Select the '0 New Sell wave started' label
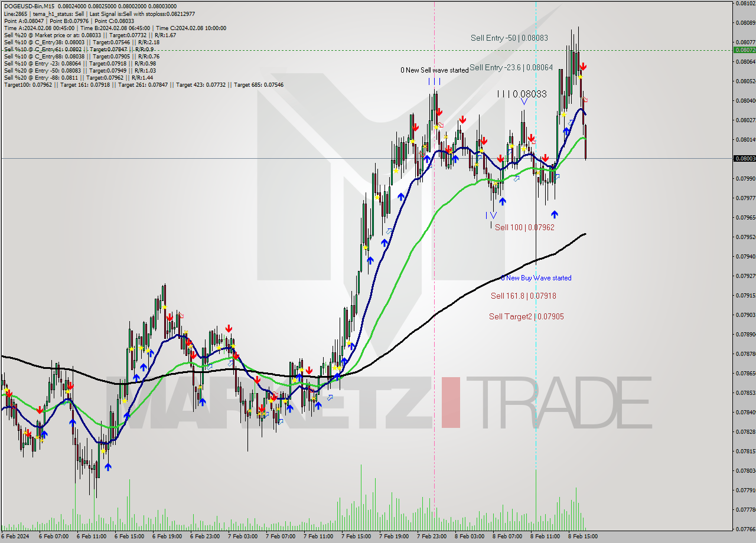The image size is (756, 543). (x=434, y=70)
